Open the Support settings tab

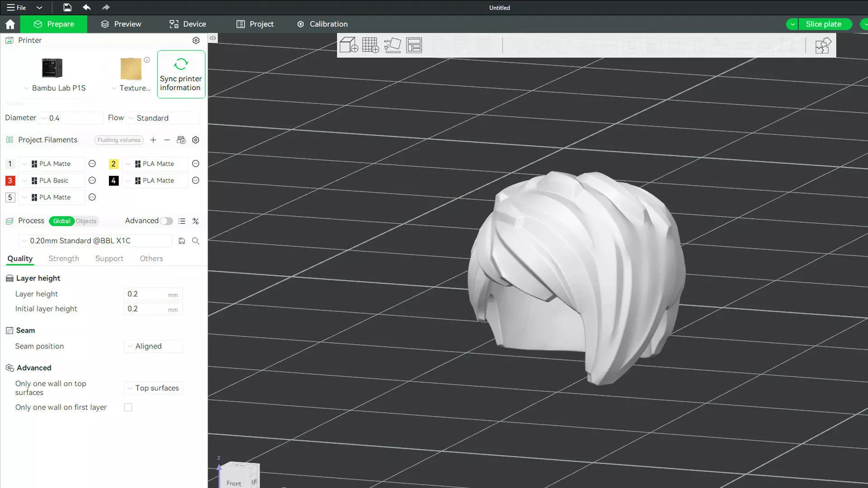click(x=109, y=258)
